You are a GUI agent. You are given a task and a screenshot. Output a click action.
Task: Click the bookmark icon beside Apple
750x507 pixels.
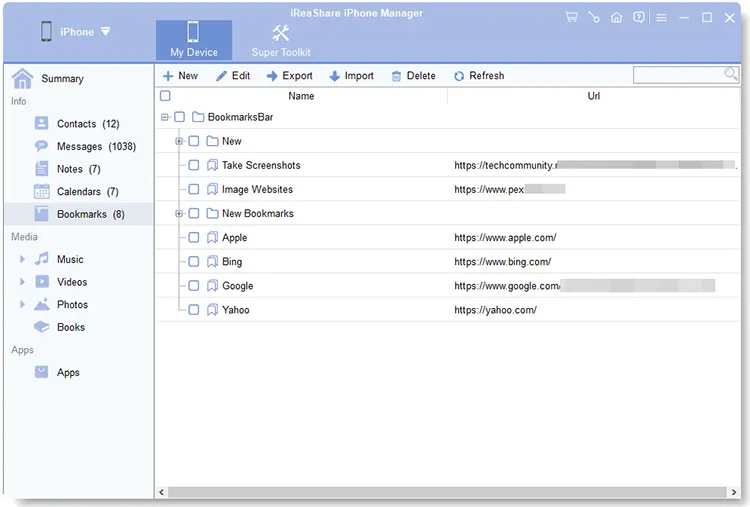[212, 237]
